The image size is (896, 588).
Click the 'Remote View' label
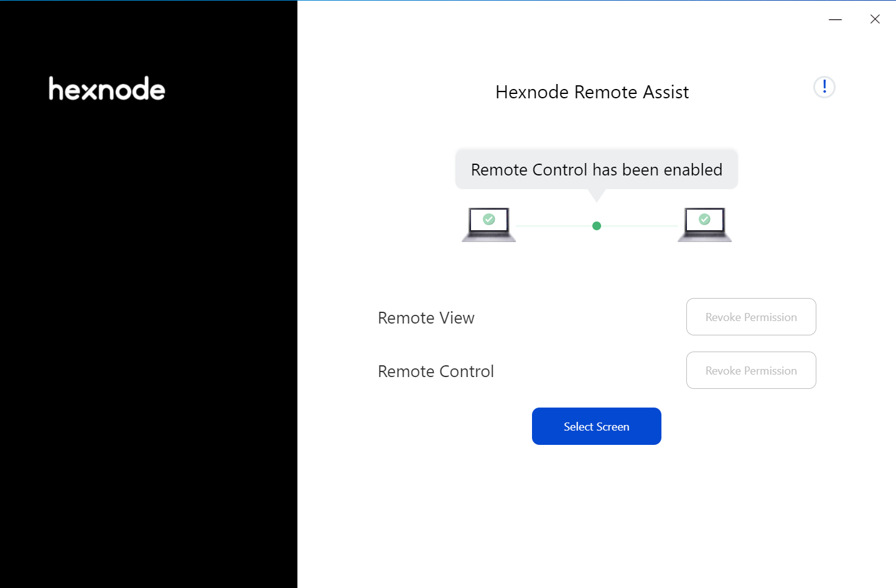[x=426, y=318]
